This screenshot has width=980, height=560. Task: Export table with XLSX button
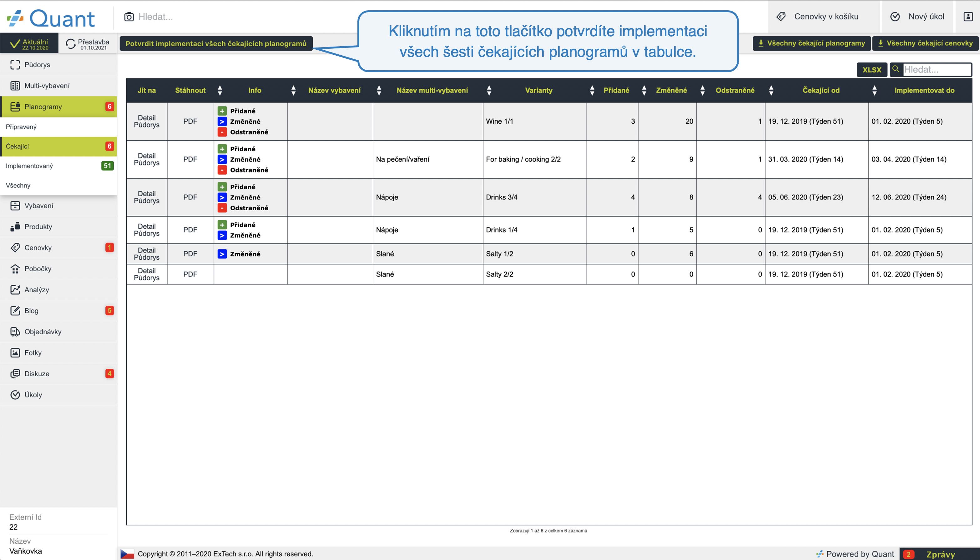tap(871, 70)
